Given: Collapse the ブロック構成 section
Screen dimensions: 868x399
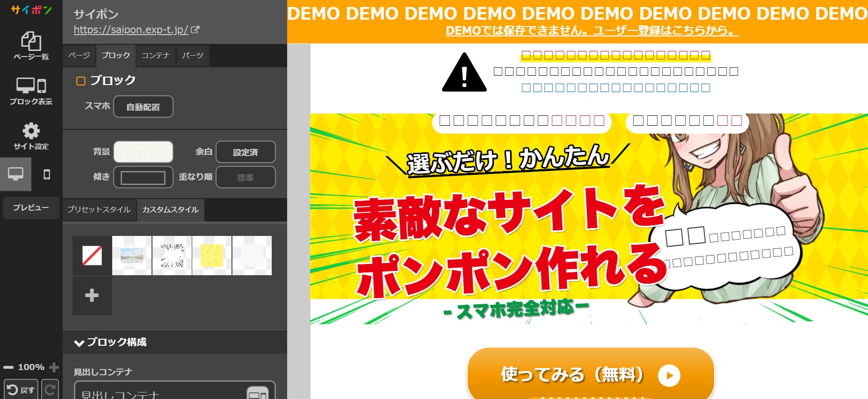Looking at the screenshot, I should coord(79,342).
